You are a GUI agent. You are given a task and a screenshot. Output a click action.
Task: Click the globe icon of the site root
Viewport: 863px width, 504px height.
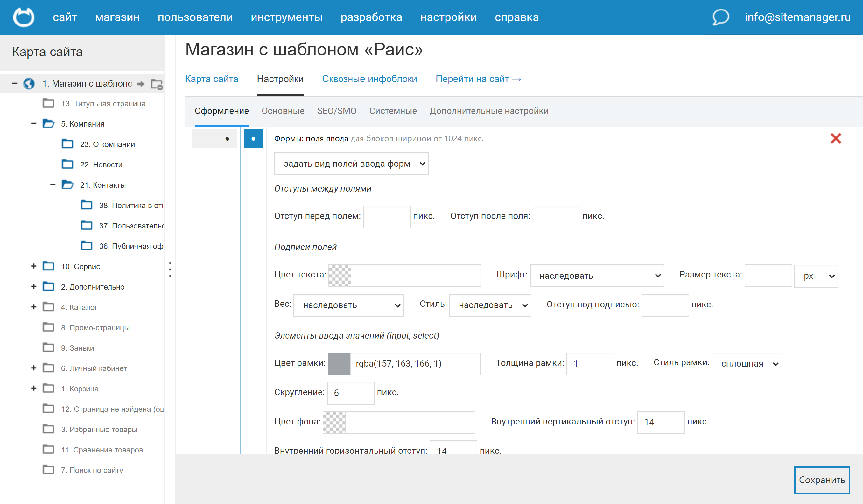29,84
